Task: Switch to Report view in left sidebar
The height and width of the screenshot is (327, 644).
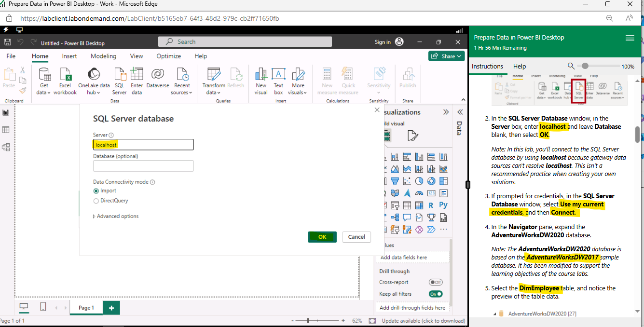Action: (6, 112)
